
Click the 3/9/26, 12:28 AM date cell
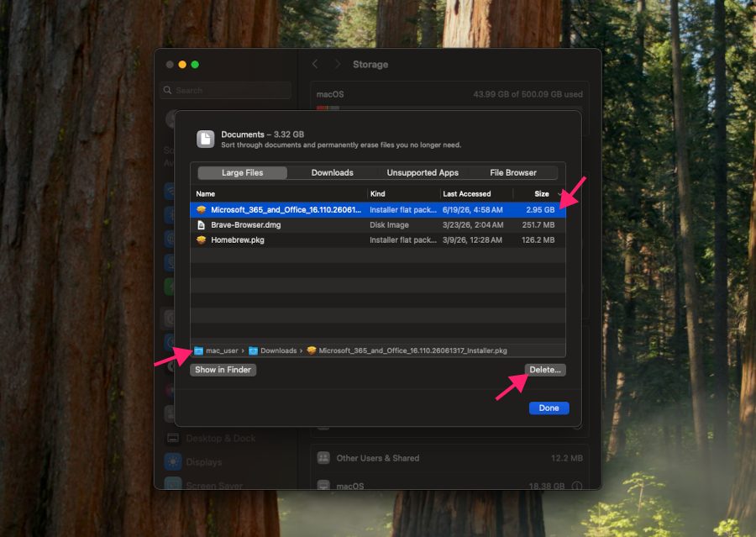point(472,240)
